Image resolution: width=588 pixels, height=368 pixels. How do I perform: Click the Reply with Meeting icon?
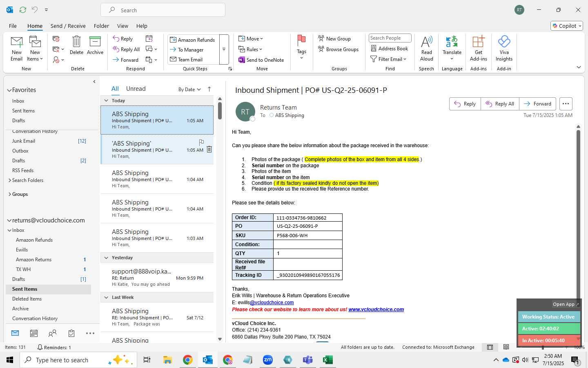coord(149,38)
